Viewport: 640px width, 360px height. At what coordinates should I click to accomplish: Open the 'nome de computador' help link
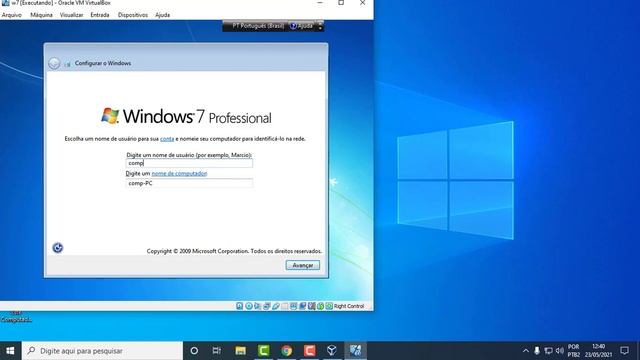point(179,173)
